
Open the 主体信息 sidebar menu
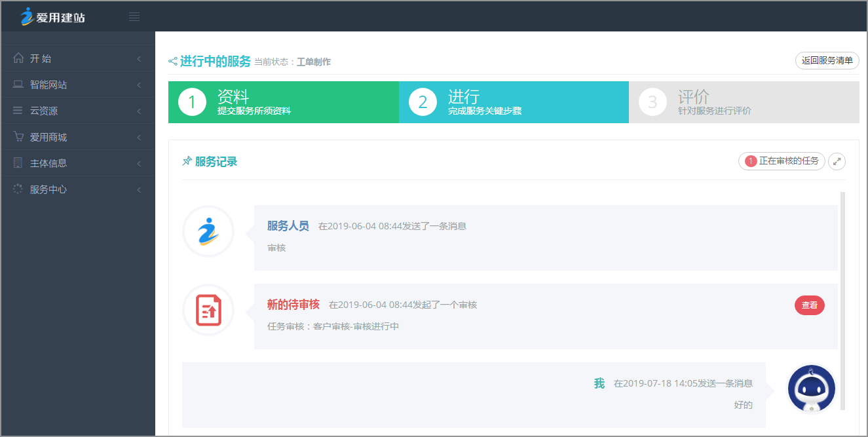78,163
